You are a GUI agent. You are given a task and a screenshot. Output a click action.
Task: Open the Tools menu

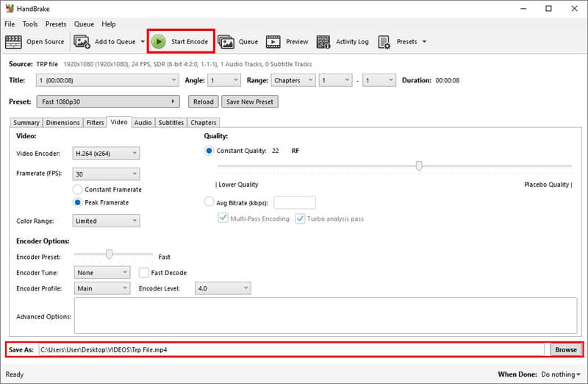click(30, 24)
